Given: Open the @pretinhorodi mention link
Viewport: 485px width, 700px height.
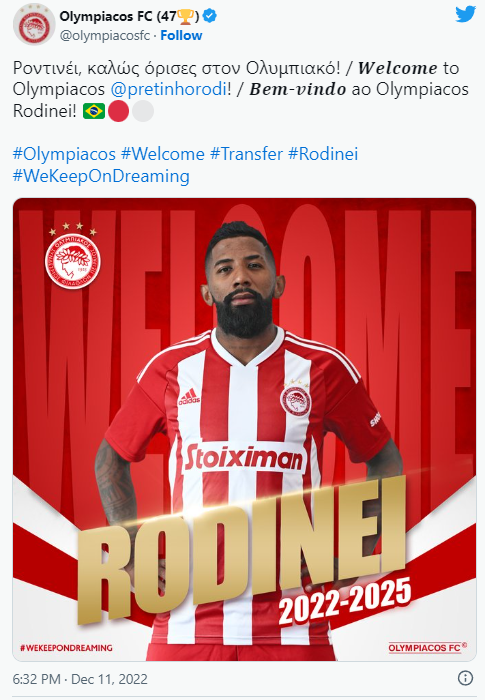Looking at the screenshot, I should (x=168, y=89).
